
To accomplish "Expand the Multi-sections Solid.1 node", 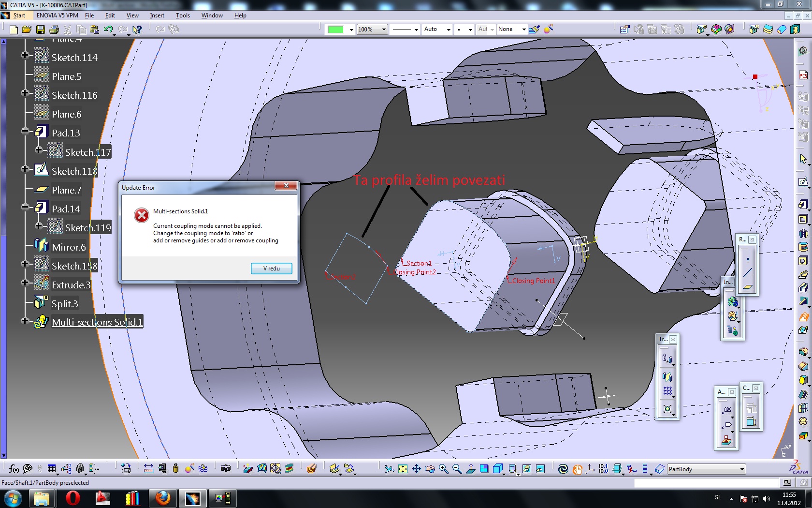I will click(25, 320).
